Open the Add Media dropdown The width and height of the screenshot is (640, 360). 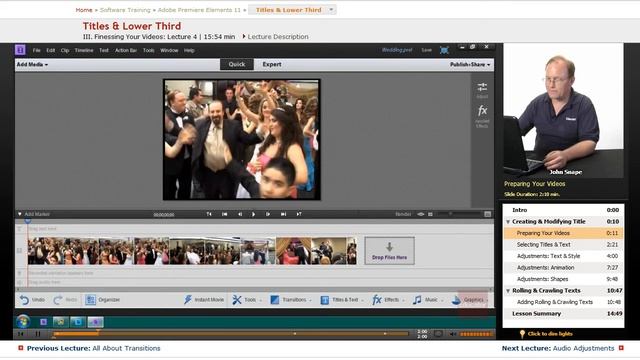coord(32,64)
